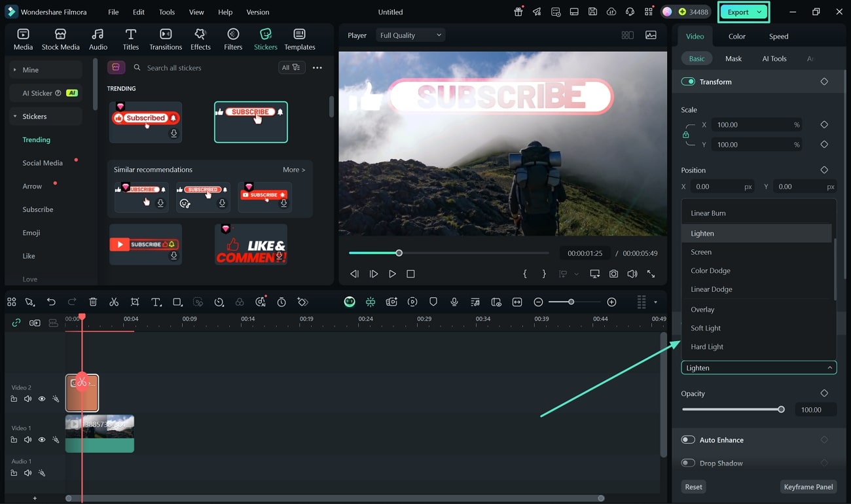
Task: Click the Reset button
Action: pos(693,487)
